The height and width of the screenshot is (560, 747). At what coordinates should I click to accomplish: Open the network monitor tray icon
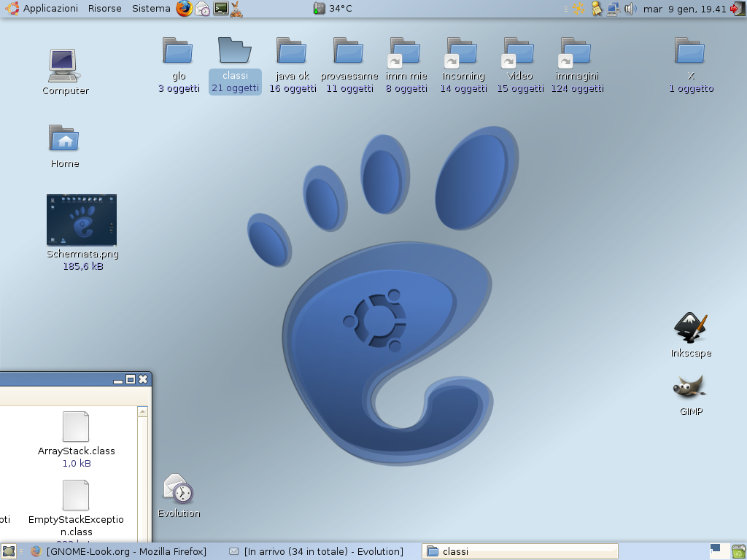[613, 9]
